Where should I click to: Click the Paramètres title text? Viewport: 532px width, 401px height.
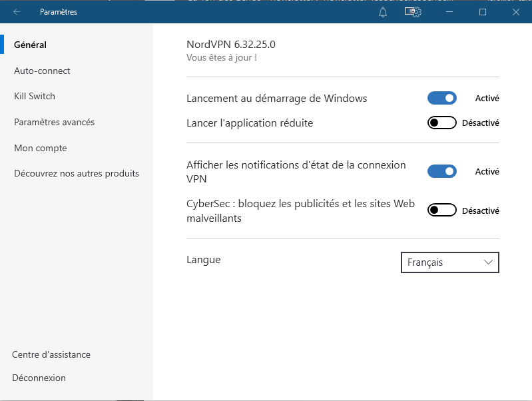[59, 12]
